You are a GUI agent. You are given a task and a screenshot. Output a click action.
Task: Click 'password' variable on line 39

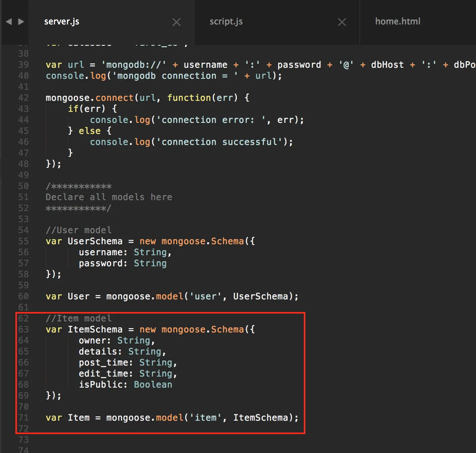[x=299, y=65]
